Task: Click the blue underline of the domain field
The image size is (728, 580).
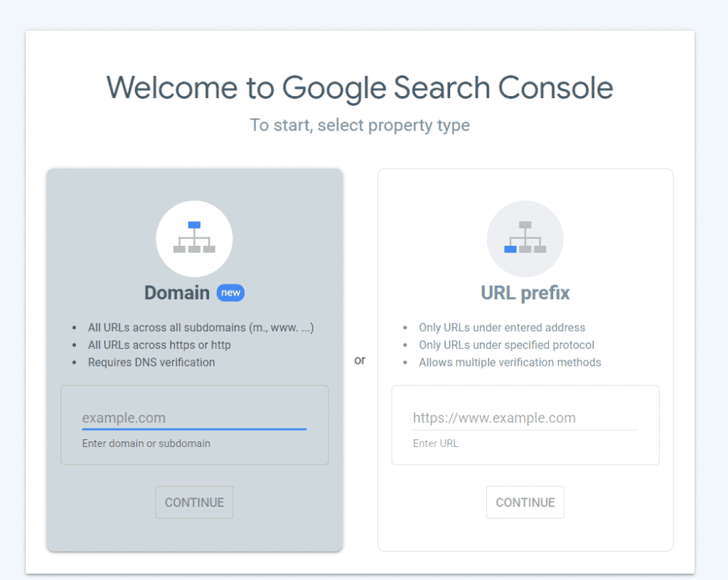Action: click(x=194, y=429)
